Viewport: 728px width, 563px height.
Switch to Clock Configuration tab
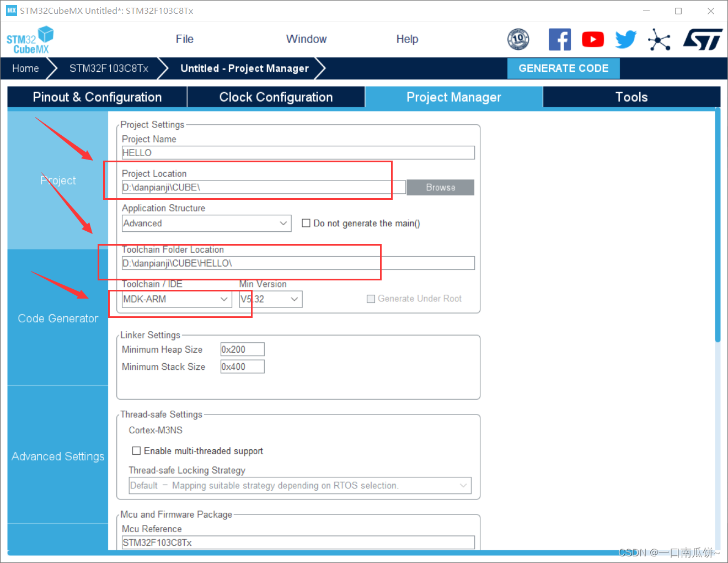(x=276, y=97)
